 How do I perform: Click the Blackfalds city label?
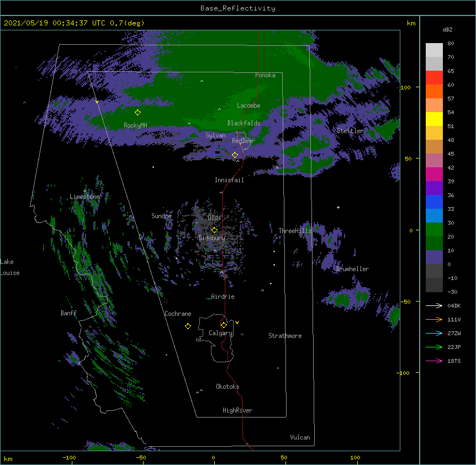[244, 123]
